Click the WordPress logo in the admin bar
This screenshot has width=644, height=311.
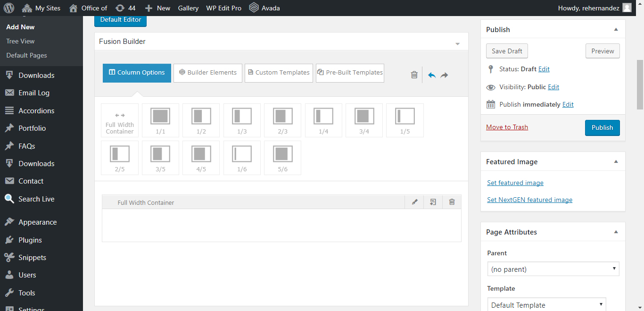click(x=9, y=8)
